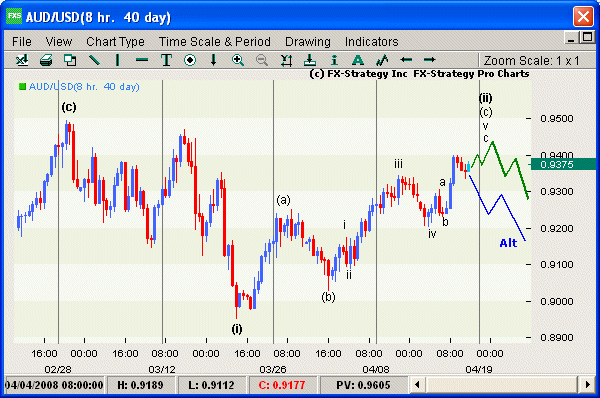The image size is (600, 398).
Task: Select the down arrow marker tool
Action: 214,60
